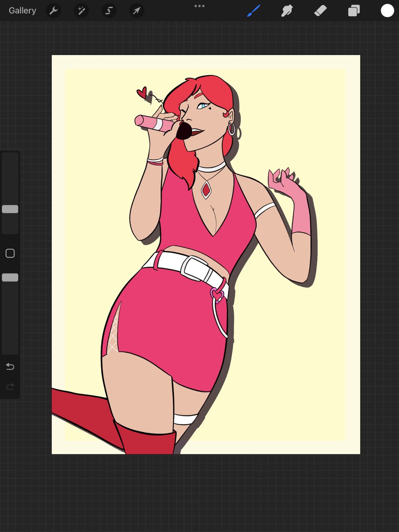Select the Adjustments magic wand icon

point(81,10)
